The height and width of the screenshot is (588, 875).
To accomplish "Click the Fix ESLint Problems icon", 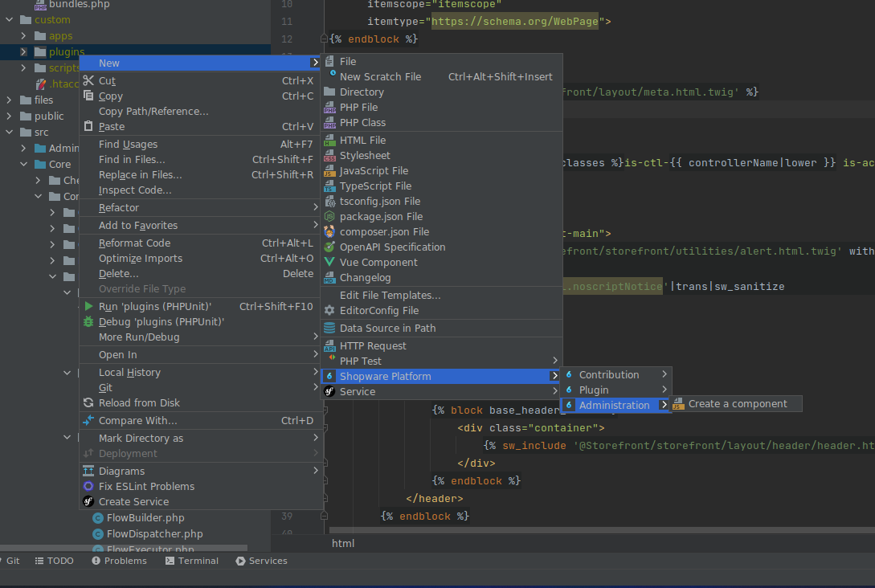I will [x=88, y=486].
